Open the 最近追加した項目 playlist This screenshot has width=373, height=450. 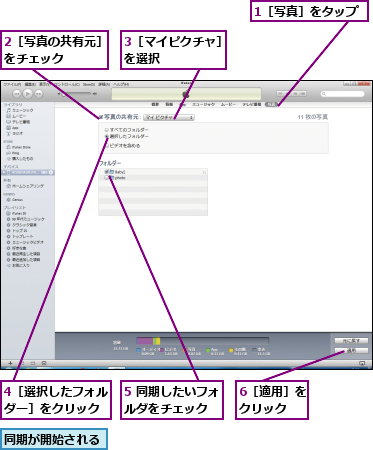pyautogui.click(x=24, y=259)
